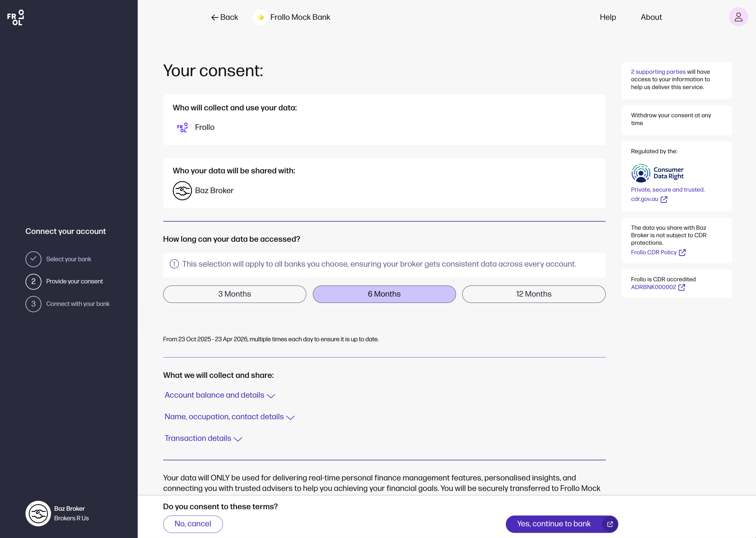The width and height of the screenshot is (756, 538).
Task: Click the Consumer Data Right logo
Action: pyautogui.click(x=657, y=173)
